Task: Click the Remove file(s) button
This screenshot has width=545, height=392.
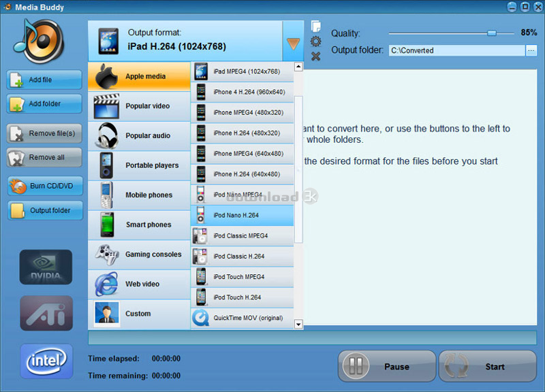Action: pos(44,133)
